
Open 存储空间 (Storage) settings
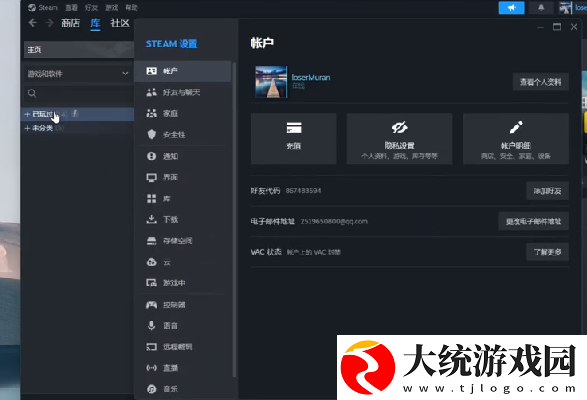[183, 240]
